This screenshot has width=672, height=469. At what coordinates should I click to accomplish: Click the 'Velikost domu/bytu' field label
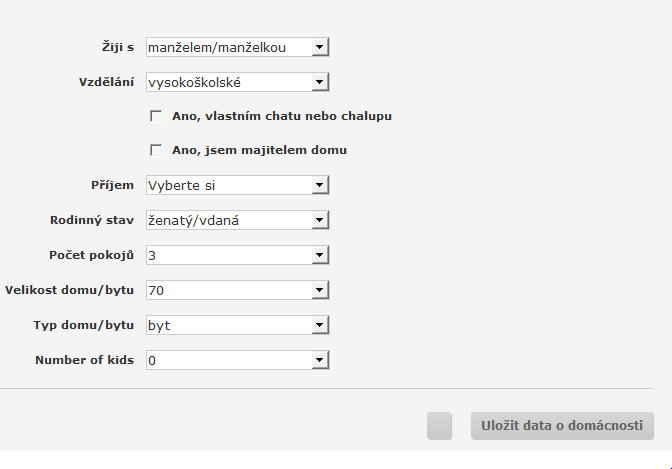69,290
